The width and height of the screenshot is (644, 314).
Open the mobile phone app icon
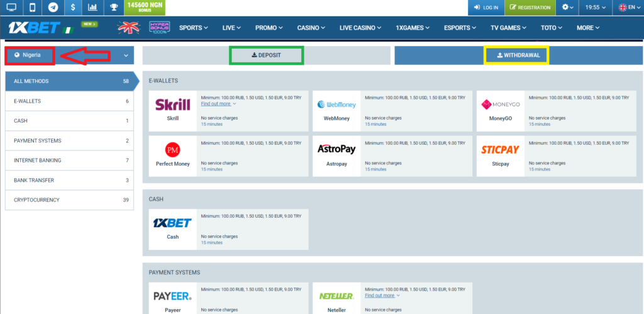click(33, 8)
